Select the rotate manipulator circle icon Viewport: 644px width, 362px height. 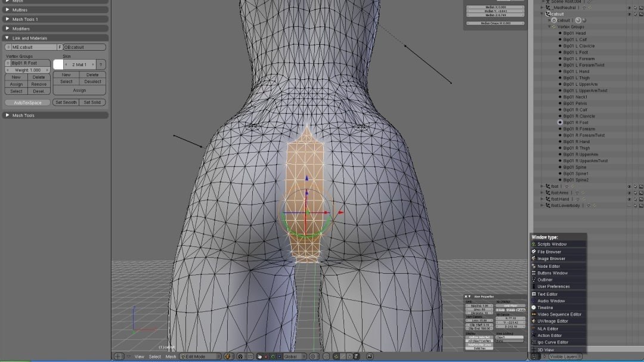tap(273, 356)
